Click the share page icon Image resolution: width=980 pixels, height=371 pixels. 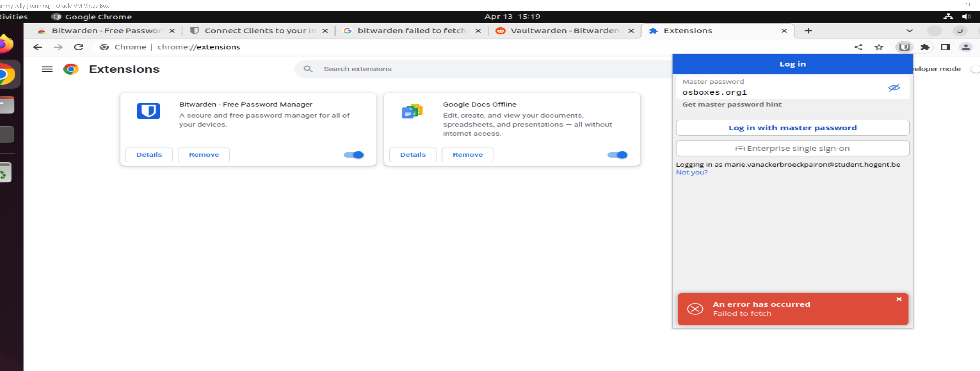[x=858, y=47]
